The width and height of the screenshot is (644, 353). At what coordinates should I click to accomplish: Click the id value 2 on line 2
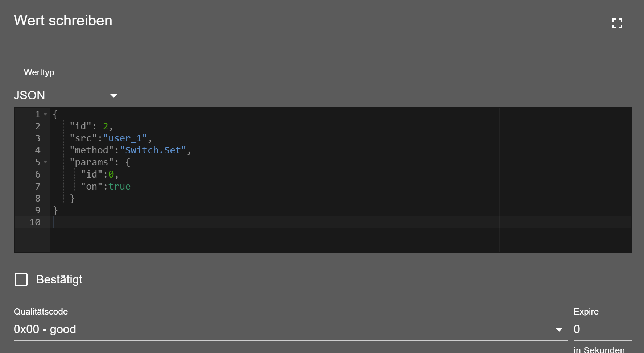[x=106, y=126]
